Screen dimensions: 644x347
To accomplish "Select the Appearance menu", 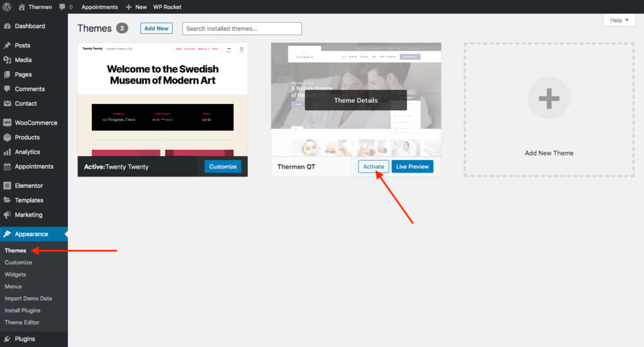I will tap(31, 234).
